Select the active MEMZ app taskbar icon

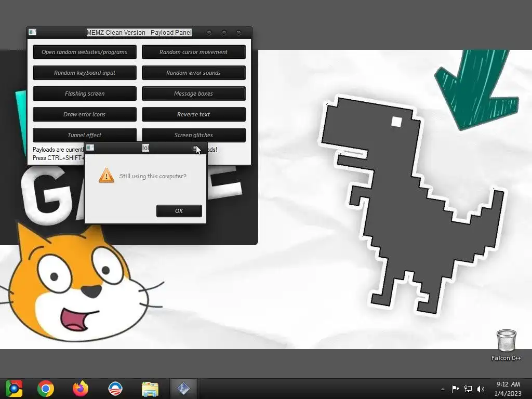[x=183, y=389]
